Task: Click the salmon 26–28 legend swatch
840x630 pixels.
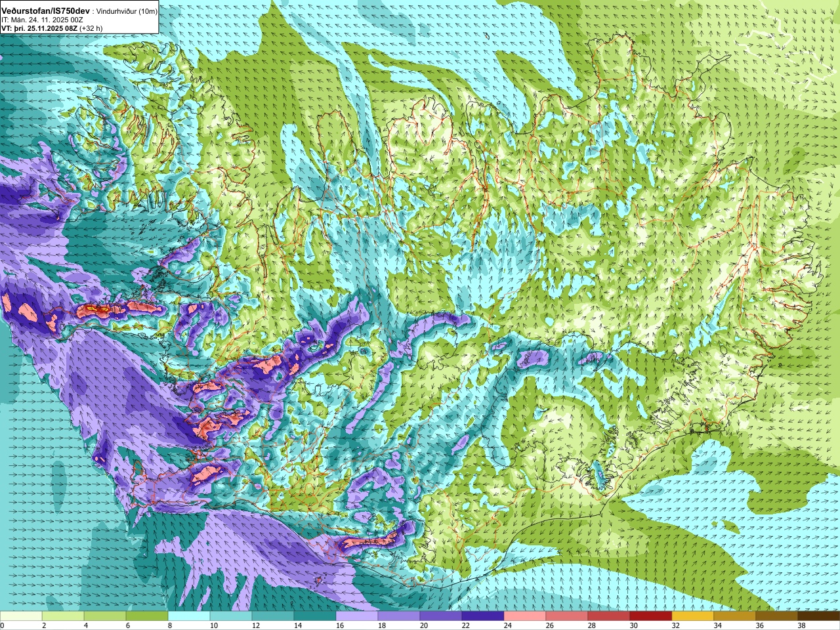Action: coord(567,617)
